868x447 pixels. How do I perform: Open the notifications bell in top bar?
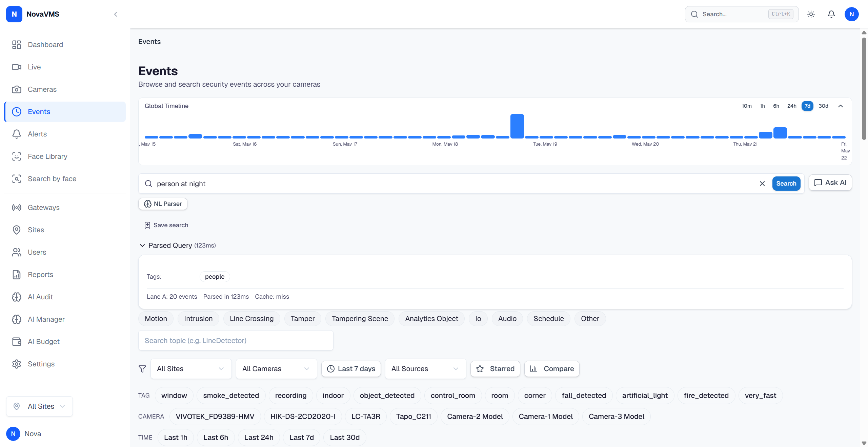click(x=831, y=14)
